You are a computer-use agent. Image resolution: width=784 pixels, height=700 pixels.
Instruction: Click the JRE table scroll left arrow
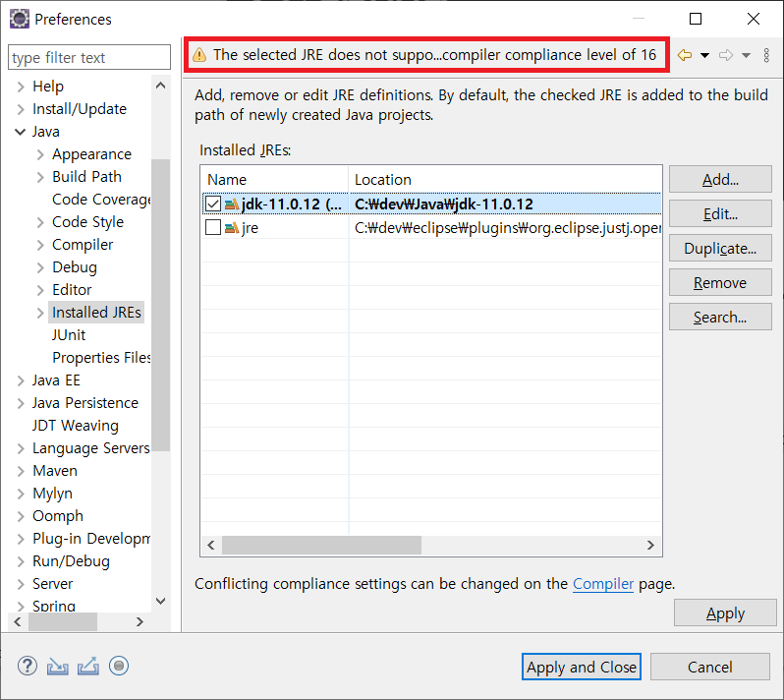click(211, 545)
